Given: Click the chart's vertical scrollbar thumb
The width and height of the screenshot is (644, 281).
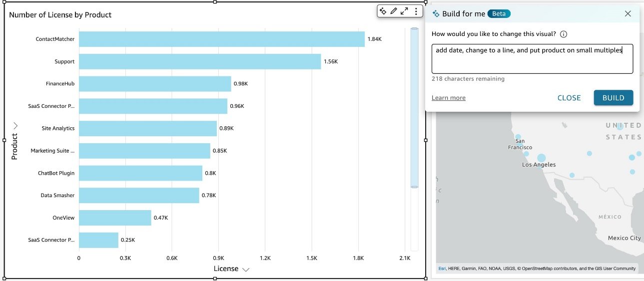Looking at the screenshot, I should tap(414, 108).
